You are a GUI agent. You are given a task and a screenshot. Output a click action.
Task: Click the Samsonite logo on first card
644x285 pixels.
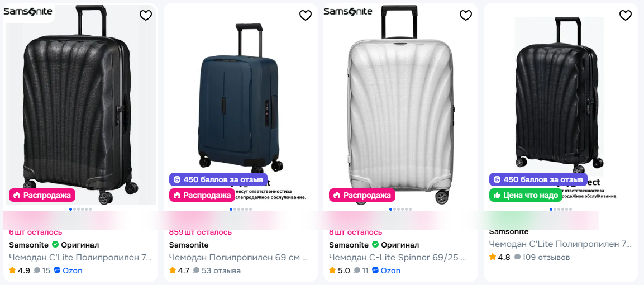(28, 12)
